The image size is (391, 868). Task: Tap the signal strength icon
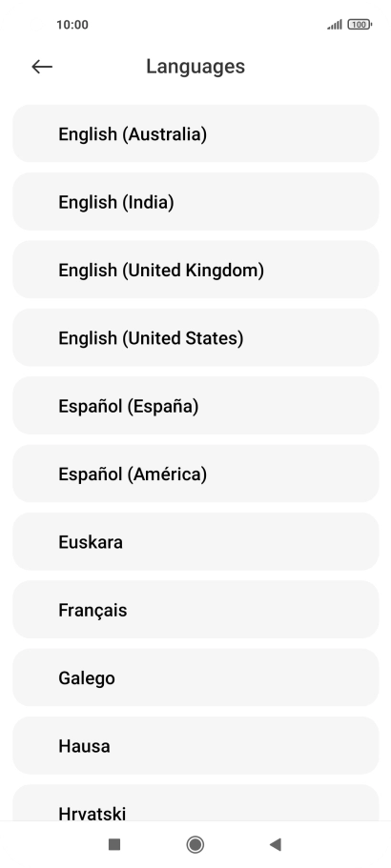coord(335,25)
